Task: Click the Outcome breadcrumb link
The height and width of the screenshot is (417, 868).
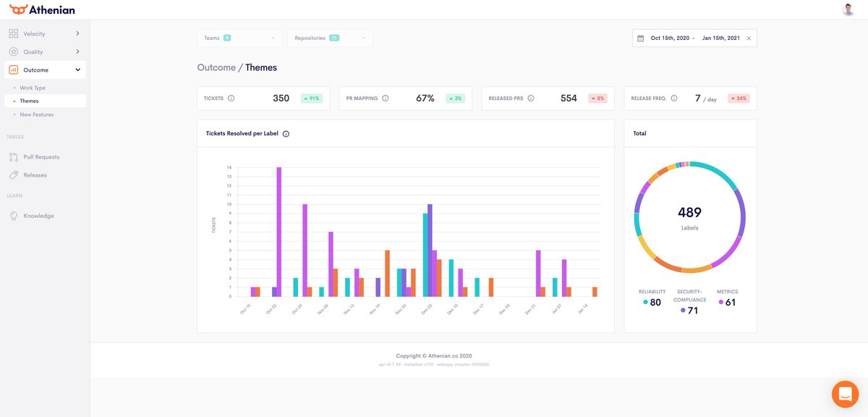Action: 216,67
